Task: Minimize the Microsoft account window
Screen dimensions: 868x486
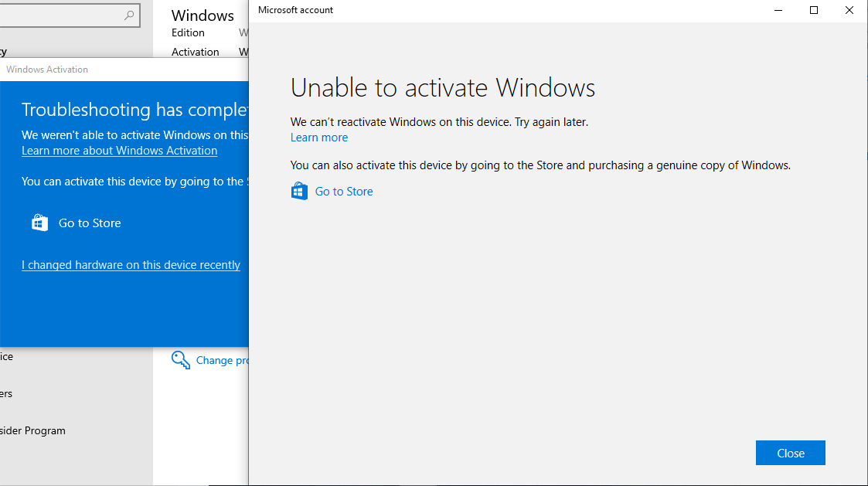Action: click(778, 10)
